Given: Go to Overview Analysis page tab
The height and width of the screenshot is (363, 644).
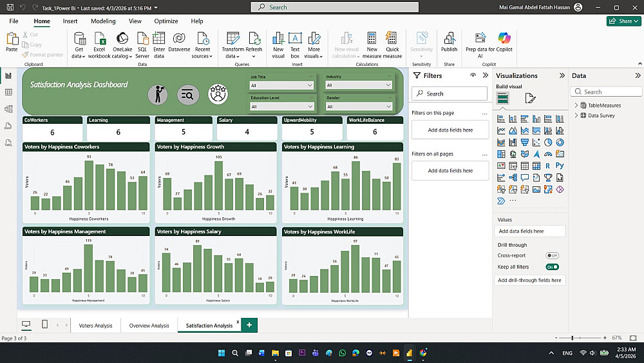Looking at the screenshot, I should click(149, 325).
